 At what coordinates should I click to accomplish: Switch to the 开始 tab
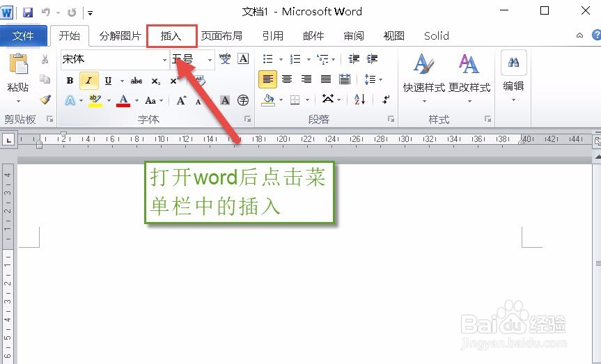[x=70, y=36]
